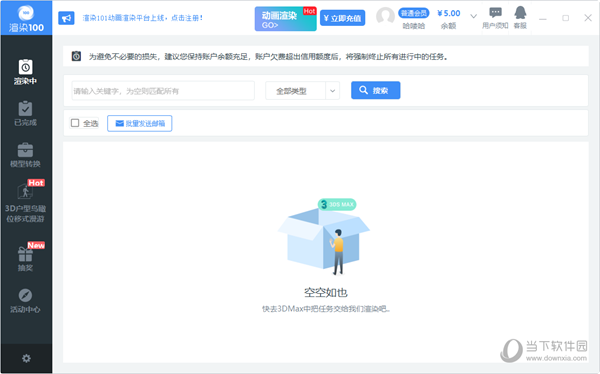Click the ¥5.00 balance amount
Viewport: 600px width, 374px height.
[449, 13]
